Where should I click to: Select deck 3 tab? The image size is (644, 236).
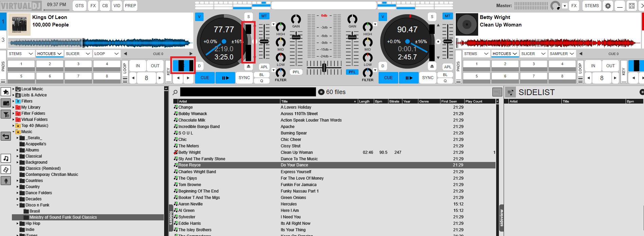[3, 40]
